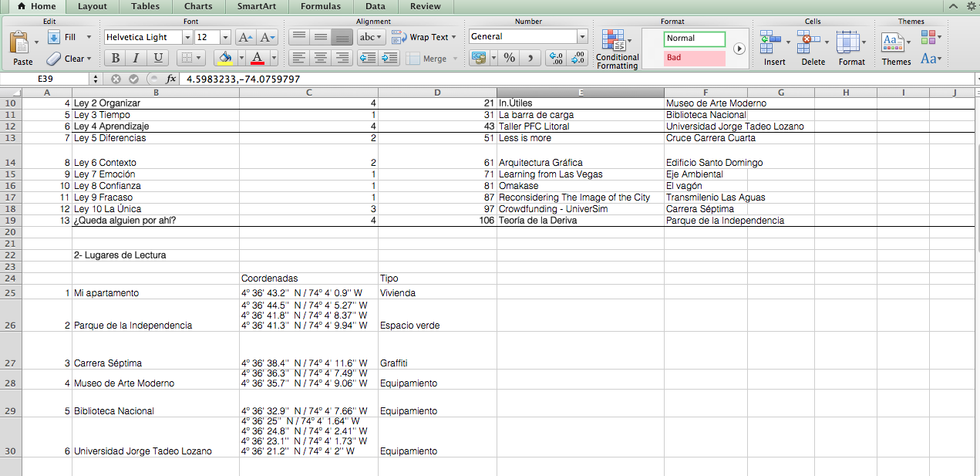The image size is (980, 476).
Task: Click the fx insert function icon
Action: pos(170,79)
